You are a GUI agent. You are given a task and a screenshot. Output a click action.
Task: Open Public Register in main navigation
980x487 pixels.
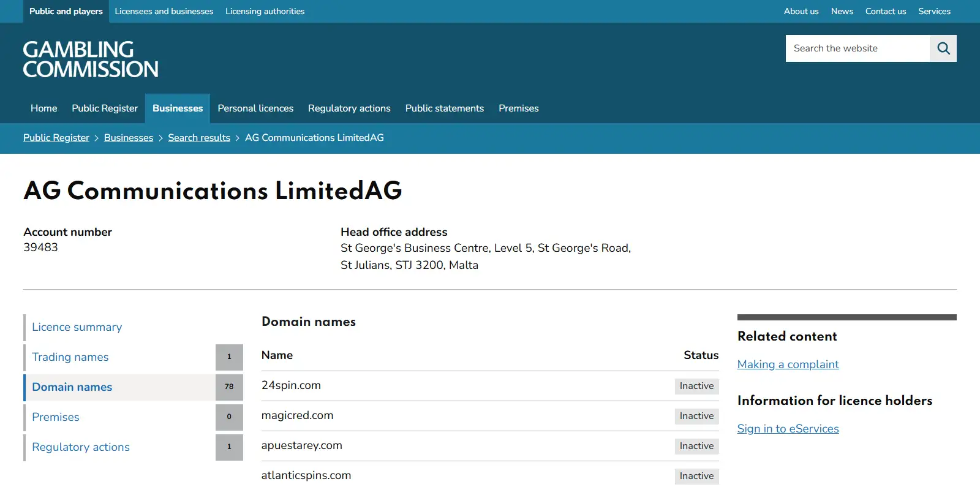(x=105, y=108)
